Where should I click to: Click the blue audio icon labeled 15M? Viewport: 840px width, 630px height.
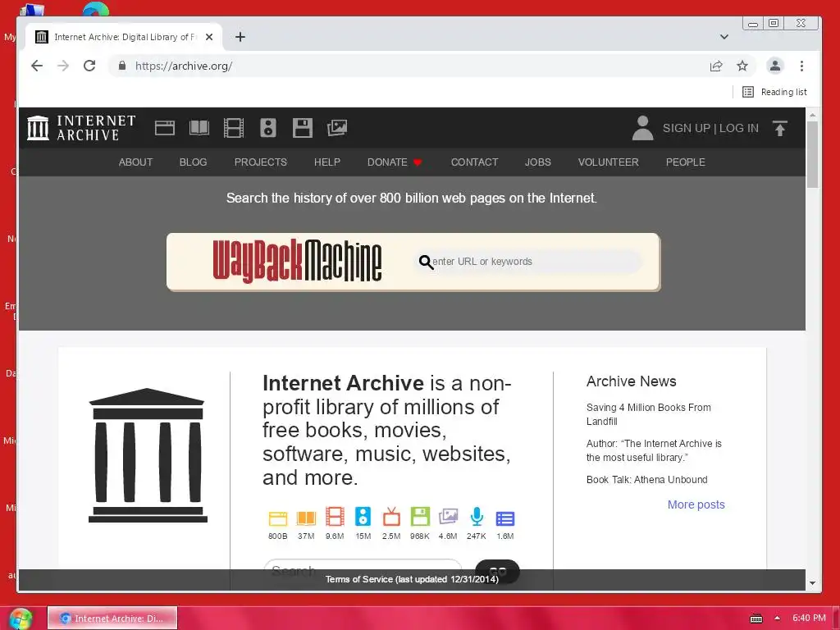363,517
